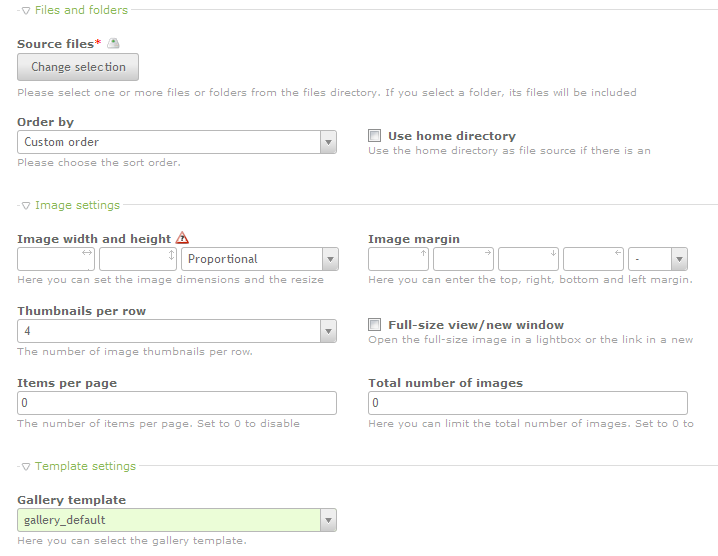The image size is (718, 556).
Task: Click the Image settings triangle icon
Action: 26,205
